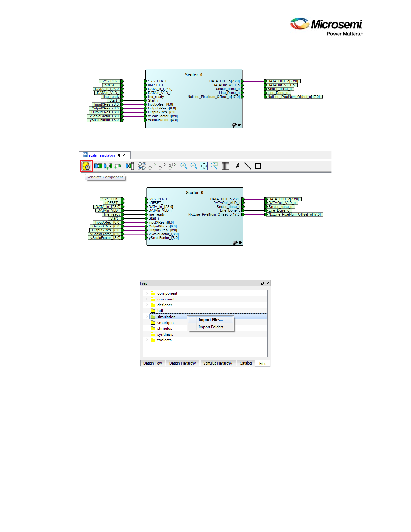
Task: Select the simulation folder
Action: click(x=163, y=317)
